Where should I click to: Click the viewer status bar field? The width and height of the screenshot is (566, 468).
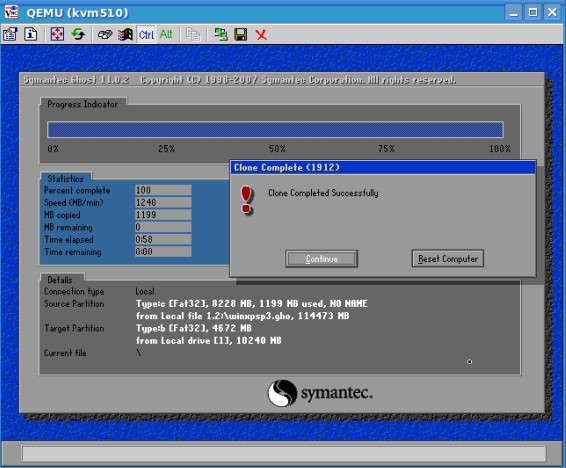point(284,454)
